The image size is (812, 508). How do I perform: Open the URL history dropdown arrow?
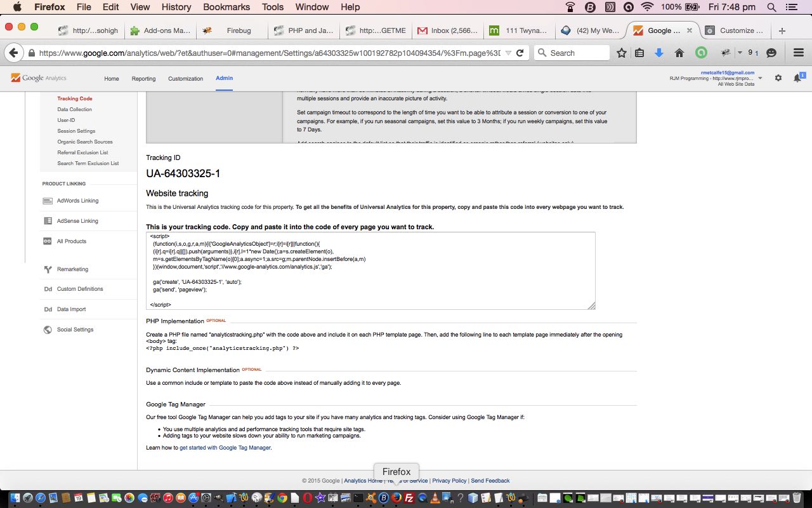coord(507,53)
